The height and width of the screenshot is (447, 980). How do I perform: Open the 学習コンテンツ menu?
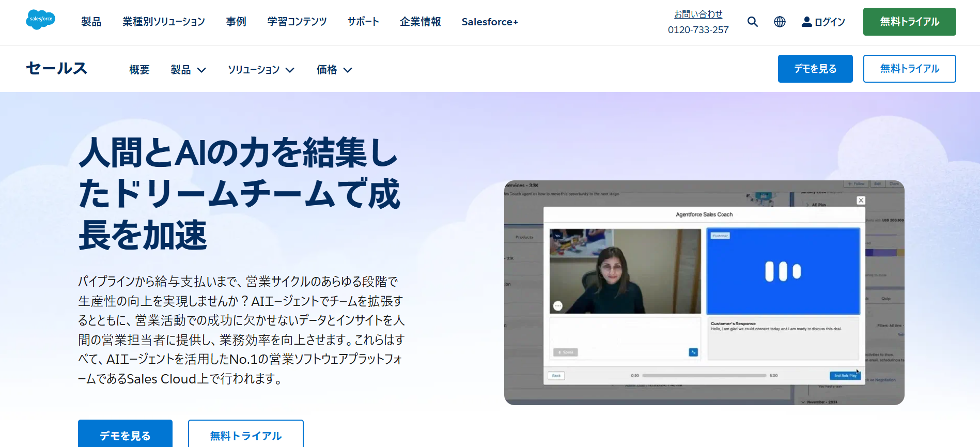click(297, 22)
